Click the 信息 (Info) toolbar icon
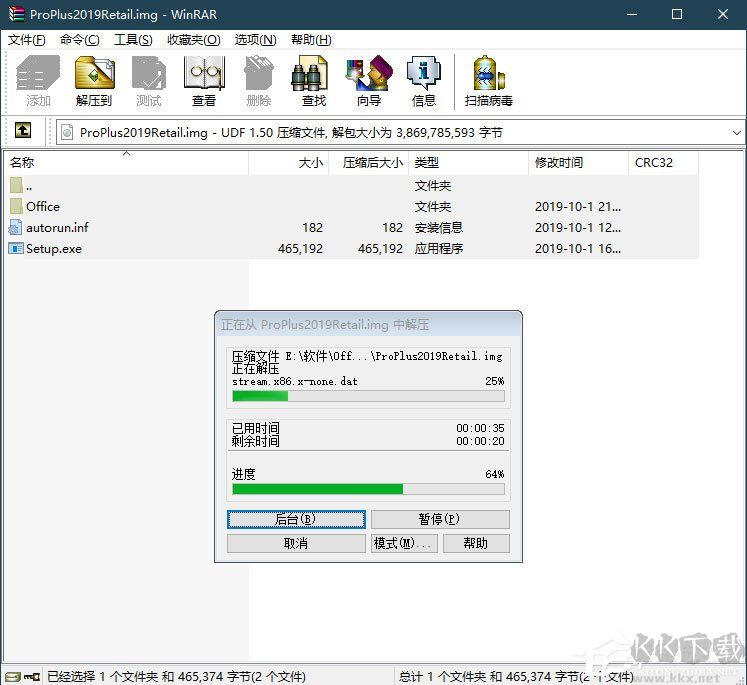747x685 pixels. click(x=424, y=73)
